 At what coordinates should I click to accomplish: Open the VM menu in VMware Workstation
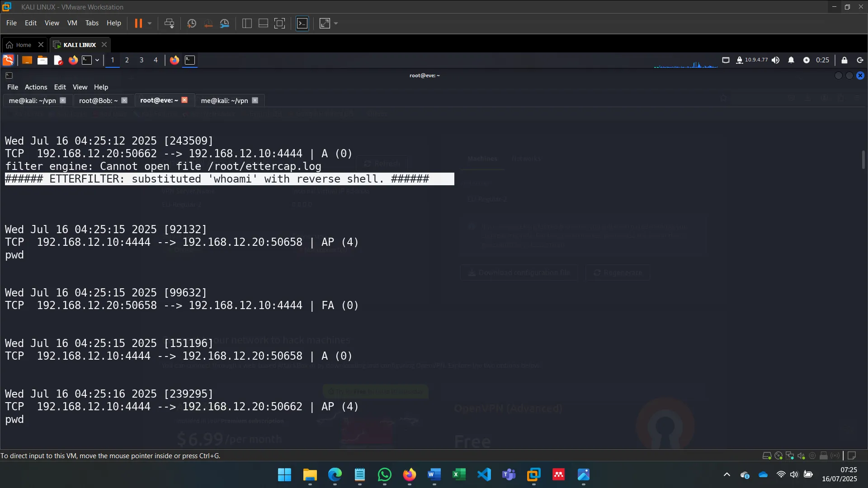click(72, 23)
